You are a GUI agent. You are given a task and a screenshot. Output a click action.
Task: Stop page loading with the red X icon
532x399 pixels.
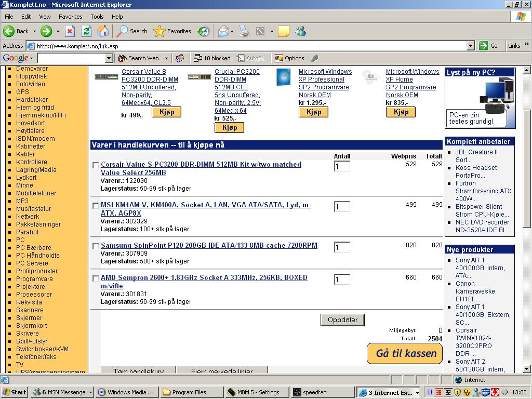70,31
